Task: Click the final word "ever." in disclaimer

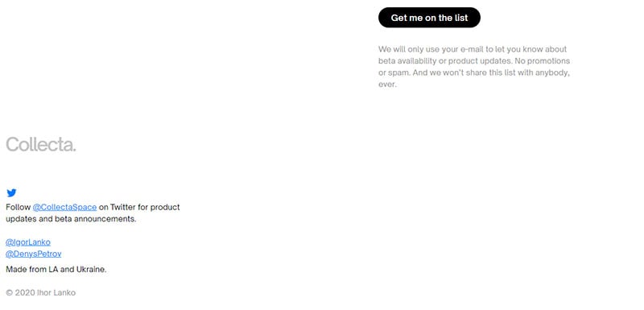Action: 387,85
